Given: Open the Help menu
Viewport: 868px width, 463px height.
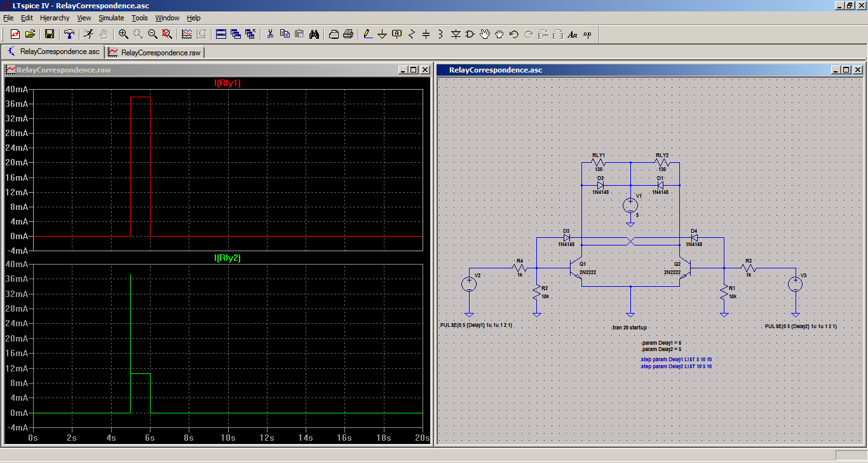Looking at the screenshot, I should pyautogui.click(x=194, y=18).
